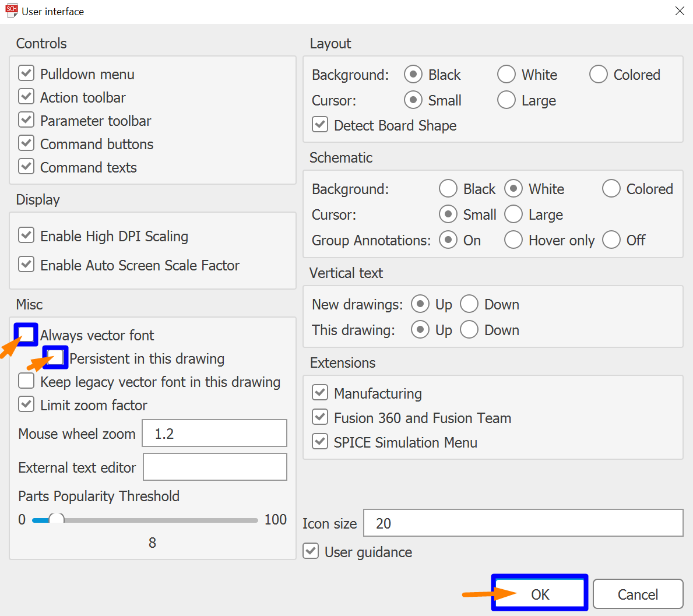Check Persistent in this drawing option
The image size is (693, 616).
click(56, 357)
